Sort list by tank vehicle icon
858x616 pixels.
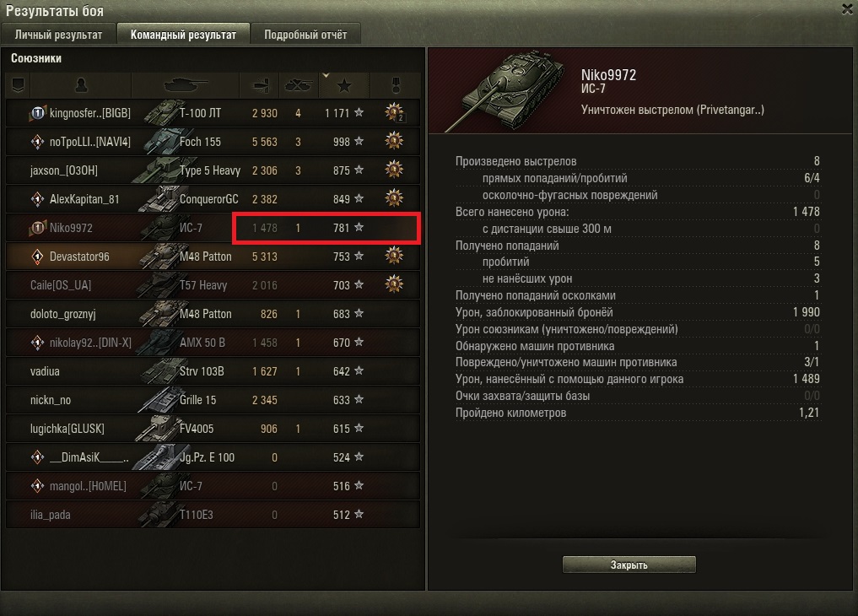(186, 85)
